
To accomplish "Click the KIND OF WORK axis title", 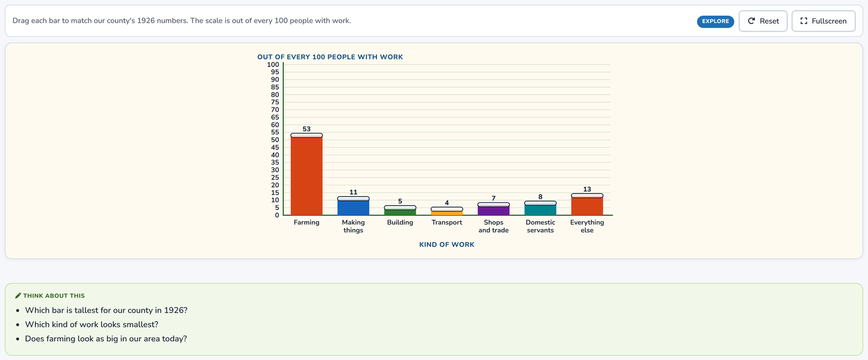I will [447, 245].
